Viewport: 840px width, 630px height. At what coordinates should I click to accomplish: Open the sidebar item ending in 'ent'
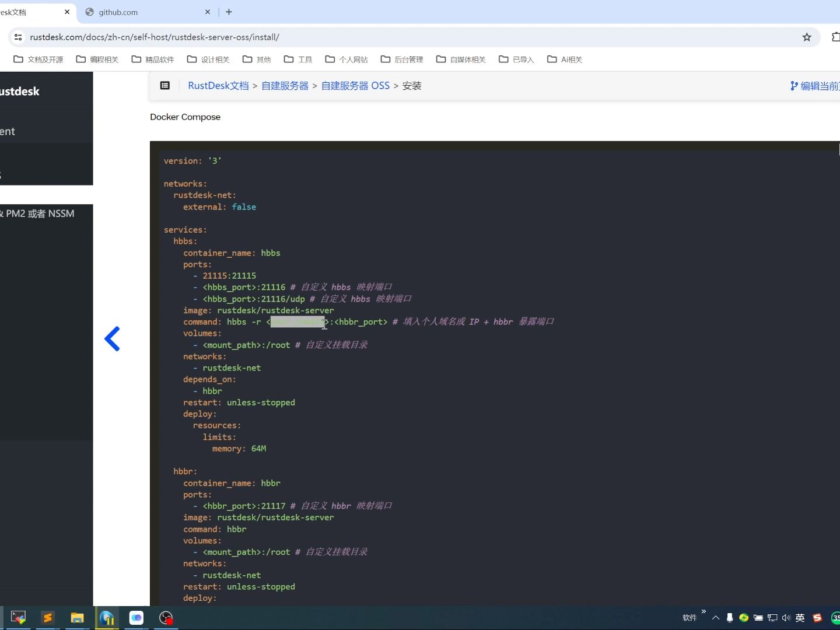(8, 131)
